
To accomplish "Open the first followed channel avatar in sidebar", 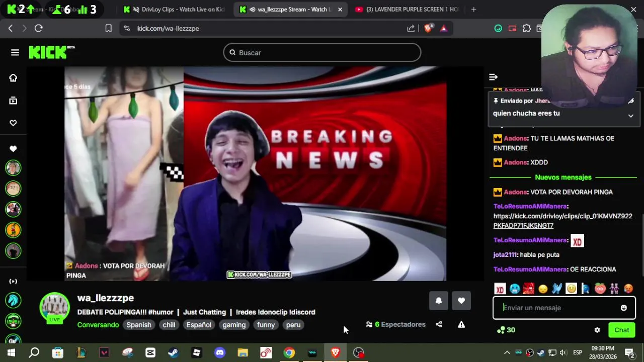I will (x=13, y=167).
